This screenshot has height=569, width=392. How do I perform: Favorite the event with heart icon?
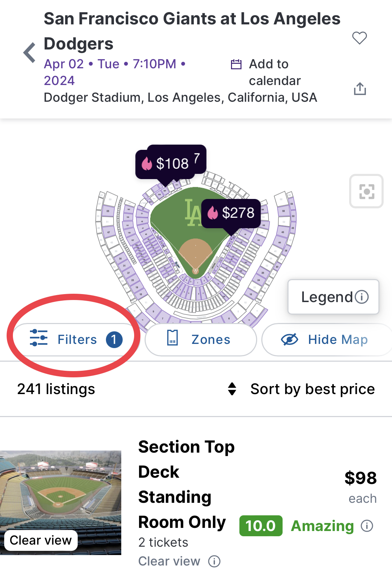pyautogui.click(x=359, y=38)
